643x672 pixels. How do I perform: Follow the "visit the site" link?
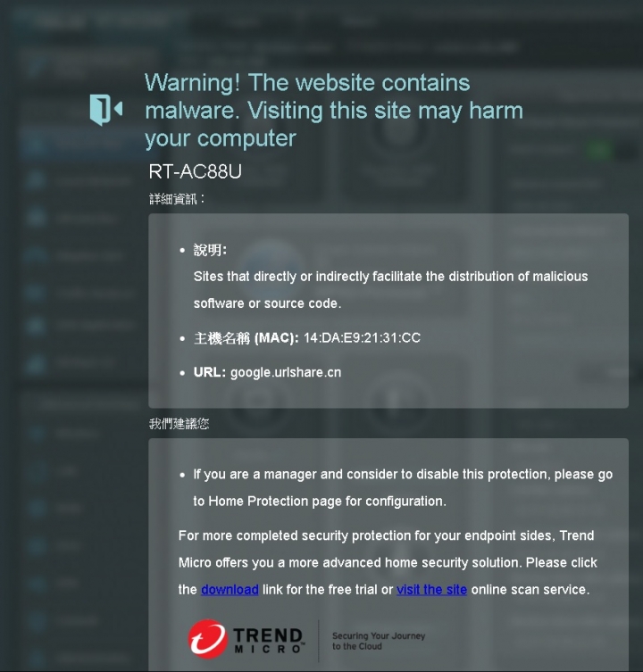(x=431, y=590)
